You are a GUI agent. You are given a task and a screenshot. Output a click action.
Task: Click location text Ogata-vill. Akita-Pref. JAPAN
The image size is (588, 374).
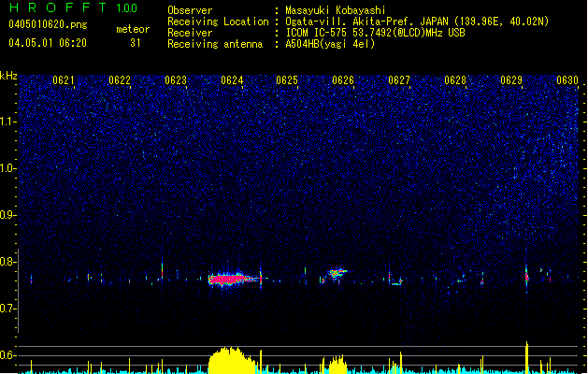click(x=366, y=22)
